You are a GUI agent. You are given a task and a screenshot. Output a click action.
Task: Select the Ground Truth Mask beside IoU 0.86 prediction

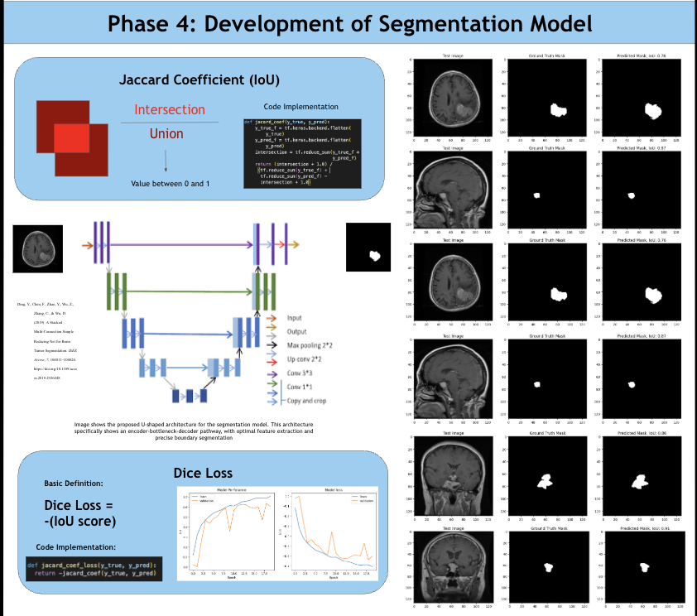547,475
